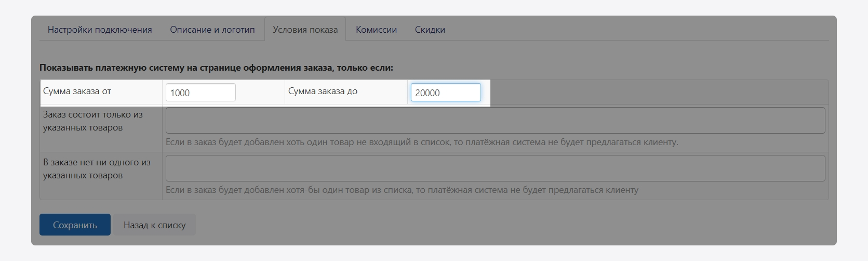Click the Показывать платежную систему heading text

point(216,68)
